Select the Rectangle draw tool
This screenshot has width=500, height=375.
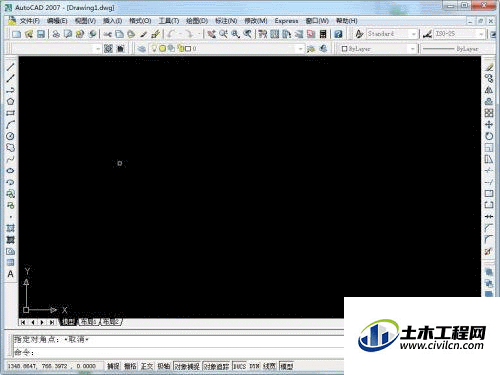[x=10, y=113]
